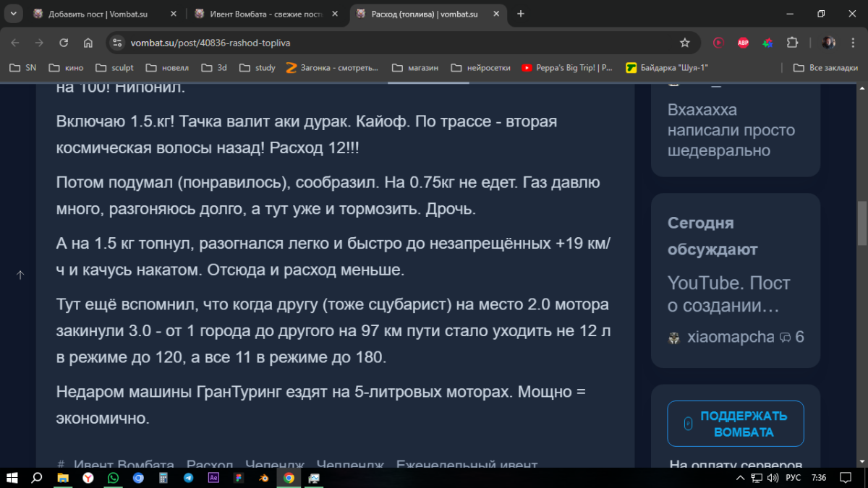Image resolution: width=868 pixels, height=488 pixels.
Task: Open Figma from taskbar
Action: [x=238, y=478]
